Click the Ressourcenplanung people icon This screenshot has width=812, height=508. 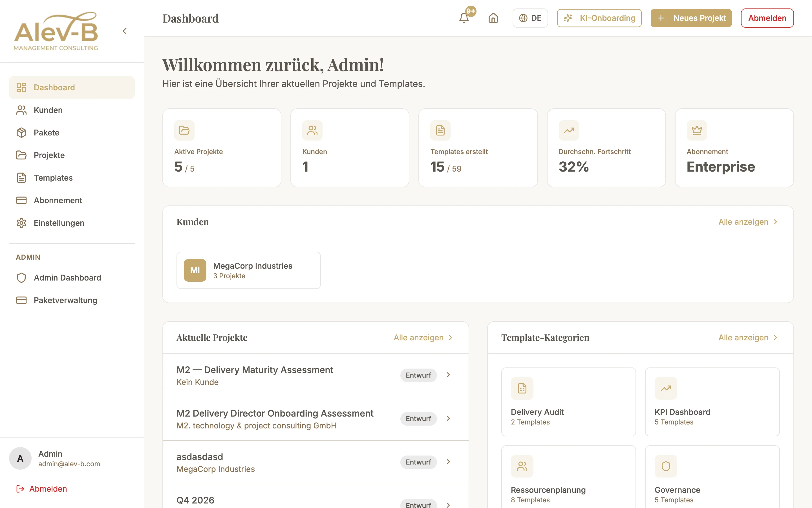[x=522, y=466]
